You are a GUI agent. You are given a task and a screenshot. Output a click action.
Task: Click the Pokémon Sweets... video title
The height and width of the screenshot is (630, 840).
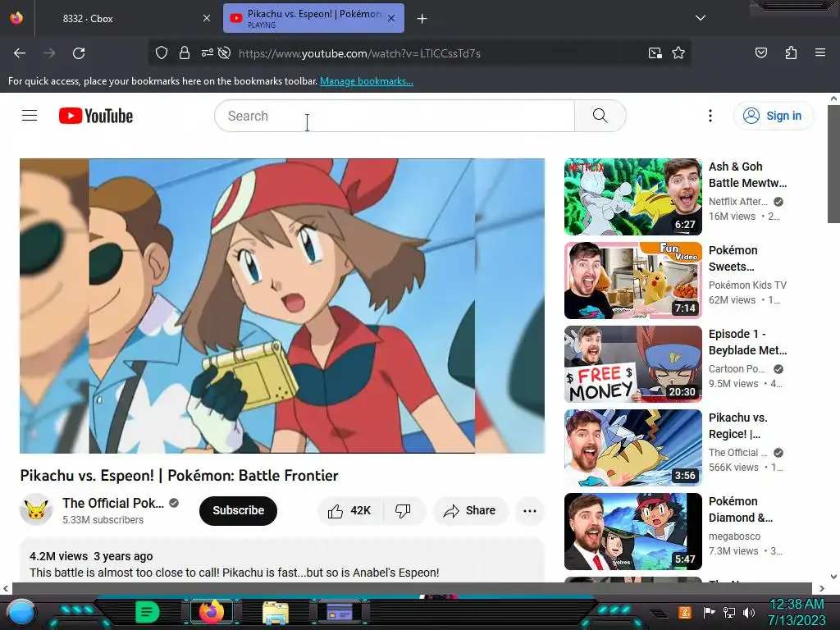pos(733,258)
